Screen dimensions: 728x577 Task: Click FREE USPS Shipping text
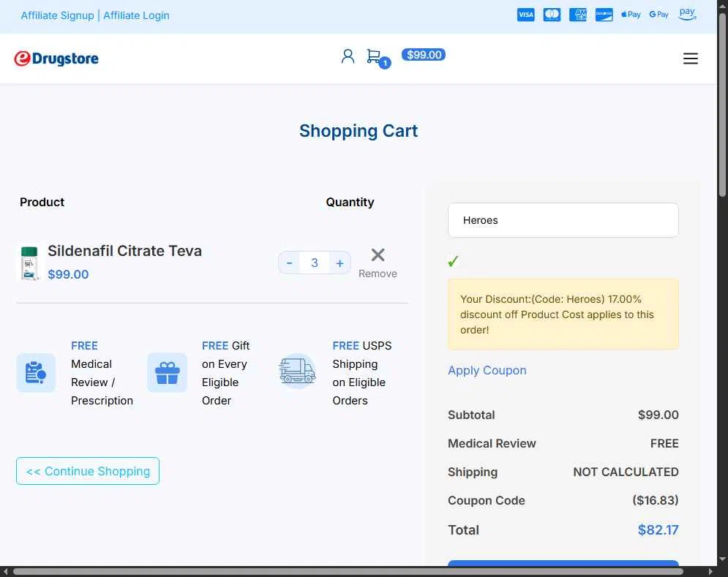(x=361, y=373)
